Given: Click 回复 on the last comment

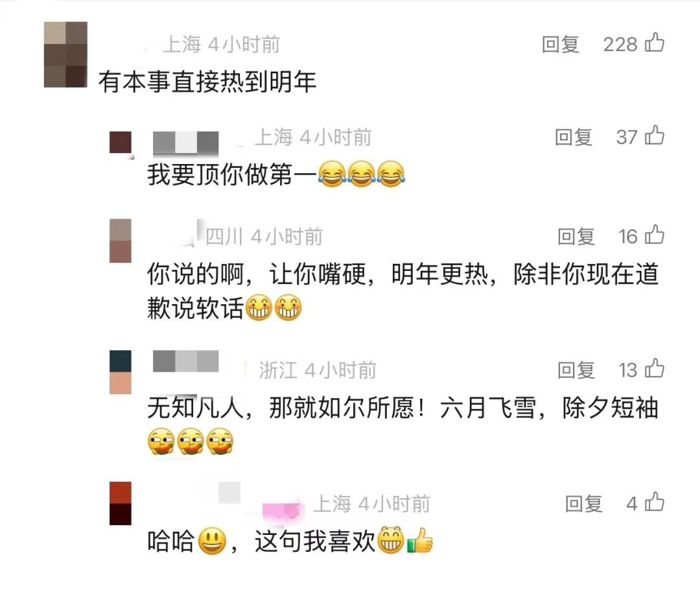Looking at the screenshot, I should [x=583, y=504].
